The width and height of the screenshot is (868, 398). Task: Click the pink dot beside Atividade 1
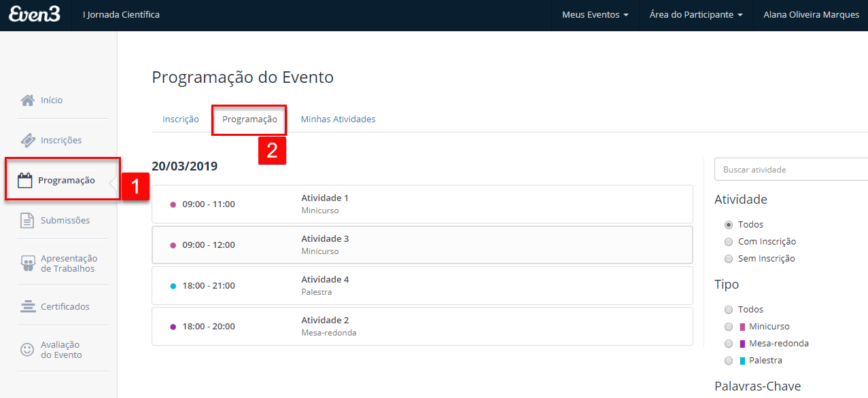(x=173, y=204)
